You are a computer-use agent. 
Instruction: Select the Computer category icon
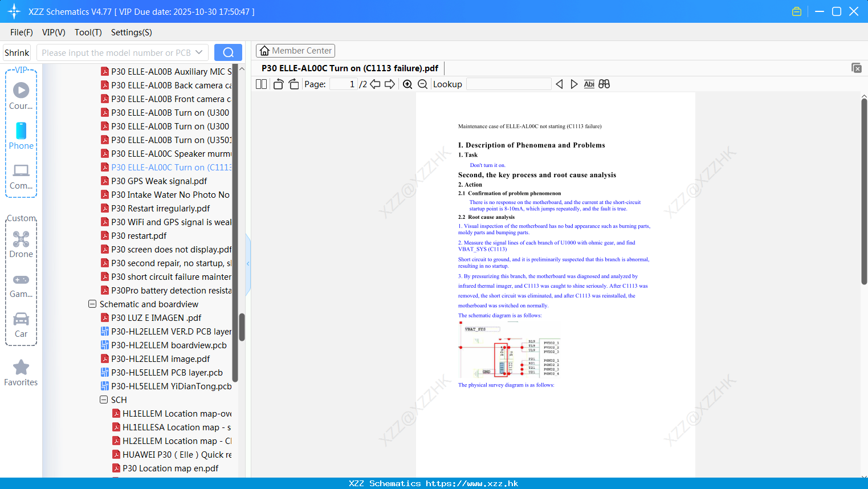pos(21,176)
